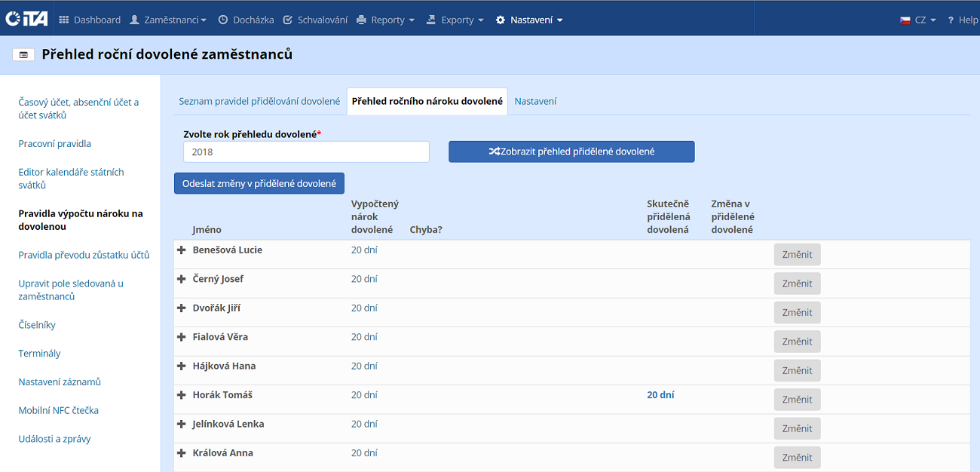Expand the Králová Anna row
The image size is (980, 472).
click(x=182, y=453)
